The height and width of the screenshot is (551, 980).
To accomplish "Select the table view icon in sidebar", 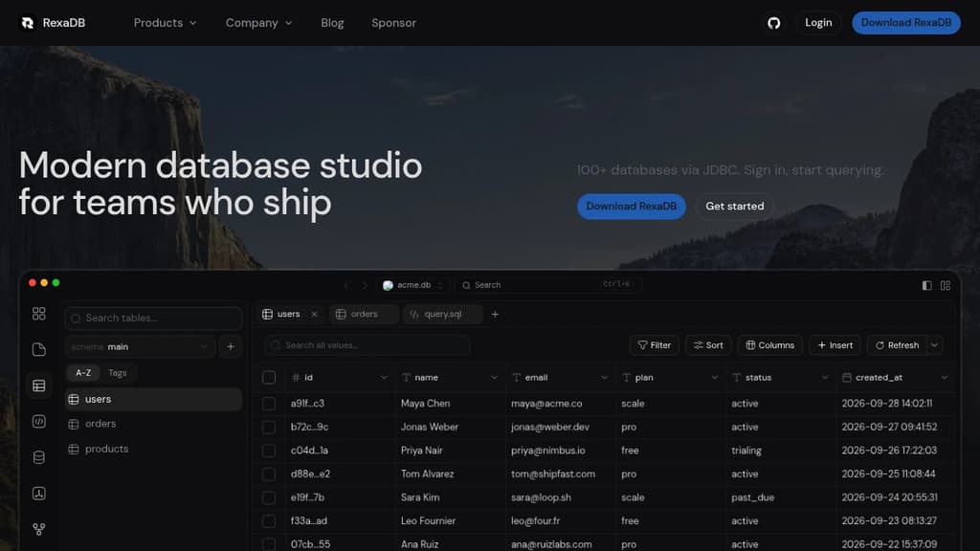I will [38, 386].
